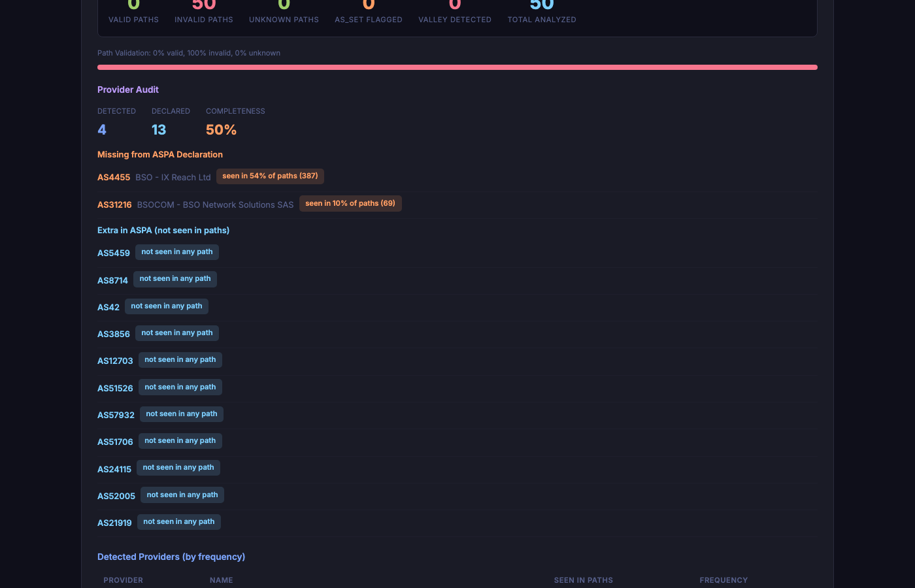Image resolution: width=915 pixels, height=588 pixels.
Task: Click 'BSO - IX Reach Ltd' name text
Action: click(173, 177)
